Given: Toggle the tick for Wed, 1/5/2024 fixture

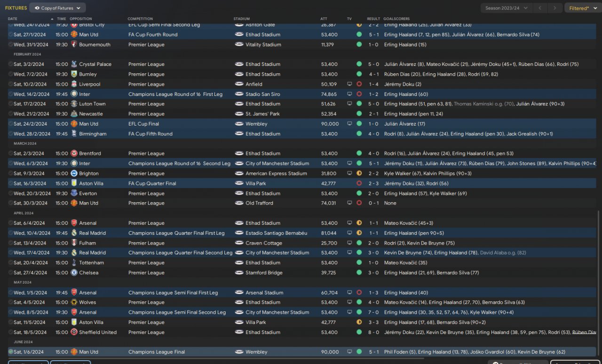Looking at the screenshot, I should pos(11,293).
